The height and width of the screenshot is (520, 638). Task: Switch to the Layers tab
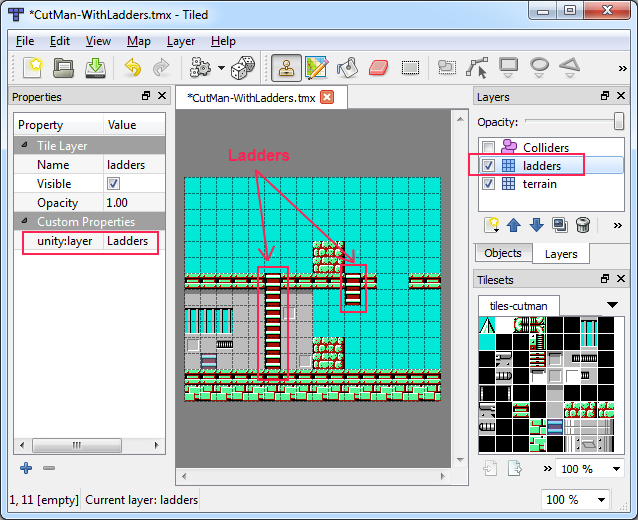[561, 254]
